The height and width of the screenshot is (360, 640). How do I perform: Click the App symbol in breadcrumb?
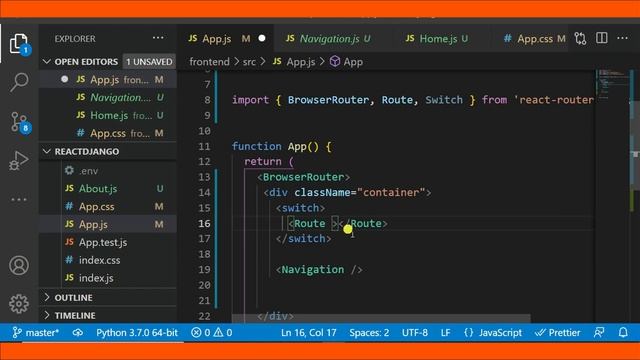(x=347, y=62)
